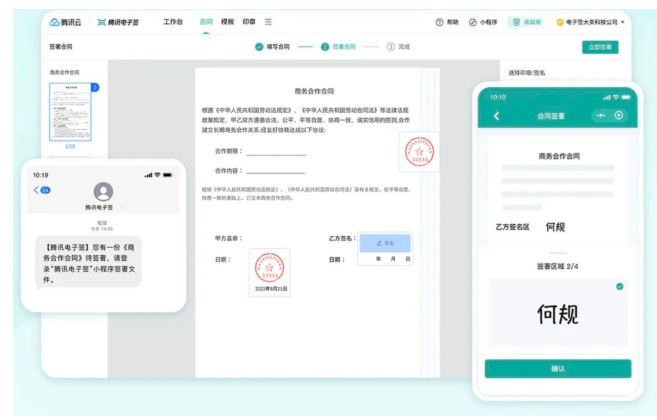657x420 pixels.
Task: Open the 印章 tab
Action: point(249,22)
